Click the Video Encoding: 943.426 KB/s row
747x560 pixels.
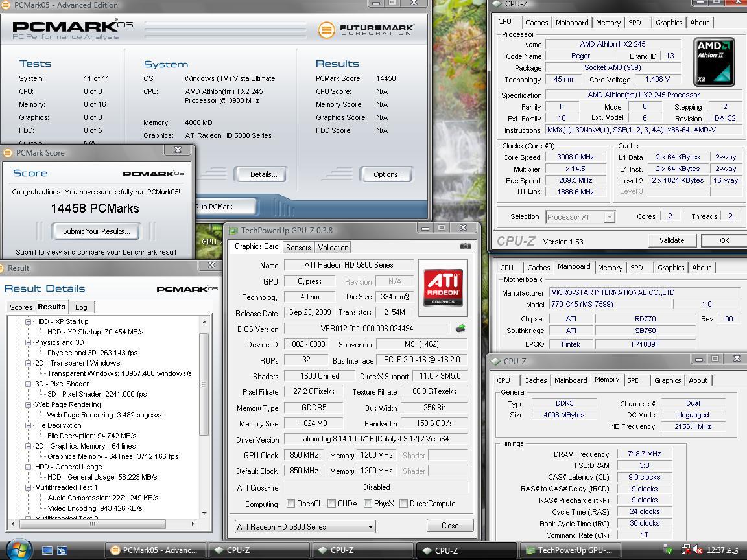pyautogui.click(x=95, y=508)
